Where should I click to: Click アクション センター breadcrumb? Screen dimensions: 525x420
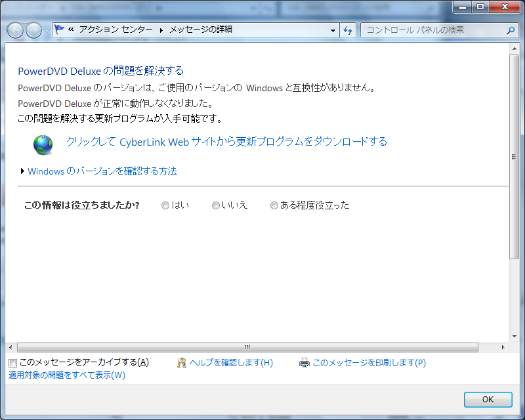116,30
